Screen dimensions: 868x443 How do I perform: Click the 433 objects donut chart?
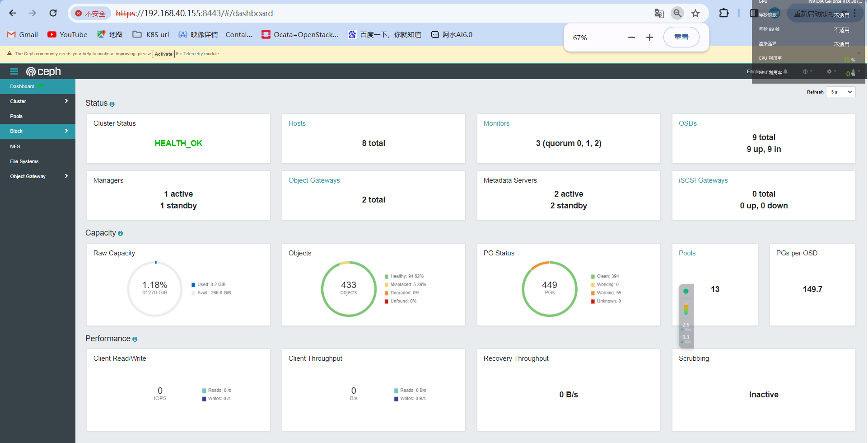click(x=349, y=289)
